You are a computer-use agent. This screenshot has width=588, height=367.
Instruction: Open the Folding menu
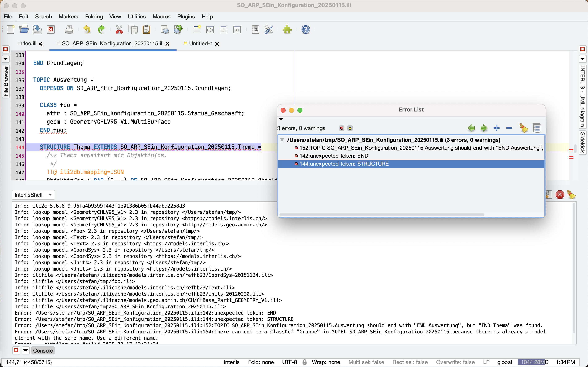[94, 17]
